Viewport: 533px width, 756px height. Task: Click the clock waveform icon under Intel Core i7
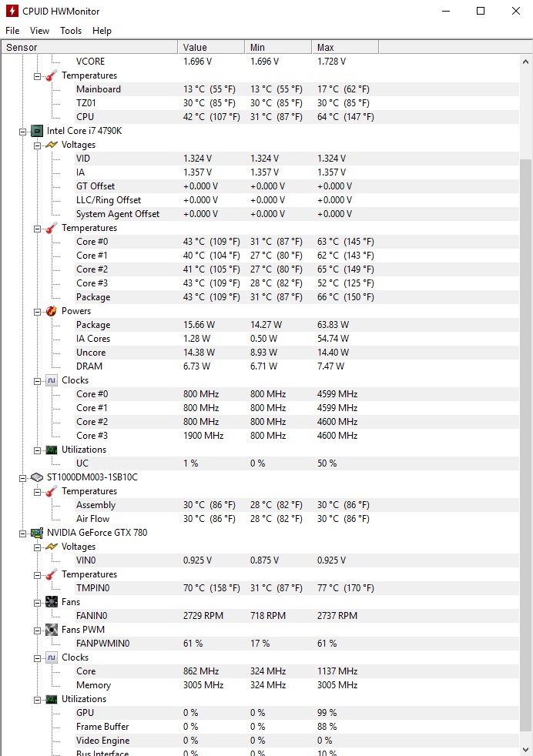(x=52, y=380)
